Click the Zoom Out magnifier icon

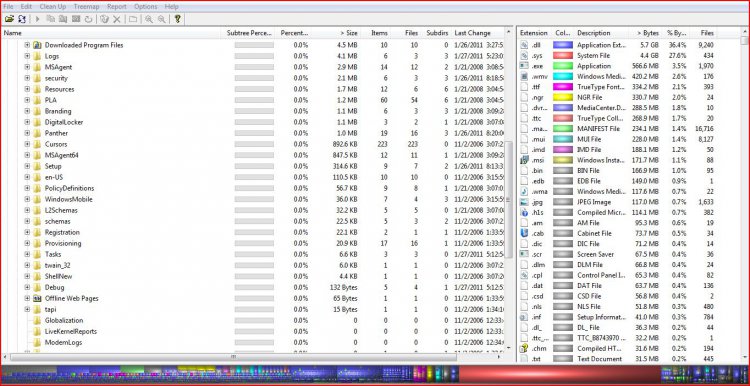(x=162, y=19)
